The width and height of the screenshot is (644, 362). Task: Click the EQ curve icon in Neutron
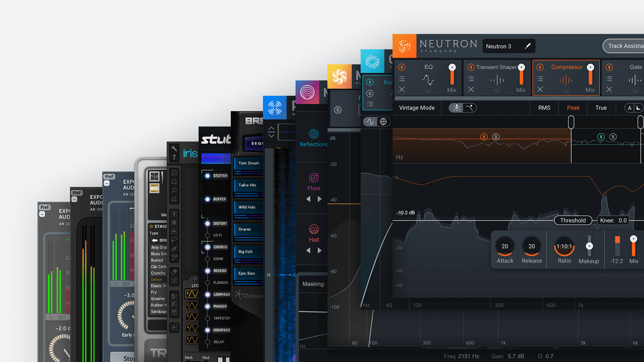(x=428, y=79)
